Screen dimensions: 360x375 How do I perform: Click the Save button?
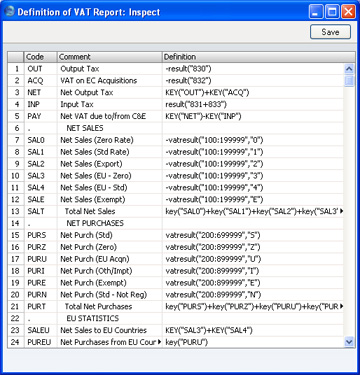click(x=330, y=32)
